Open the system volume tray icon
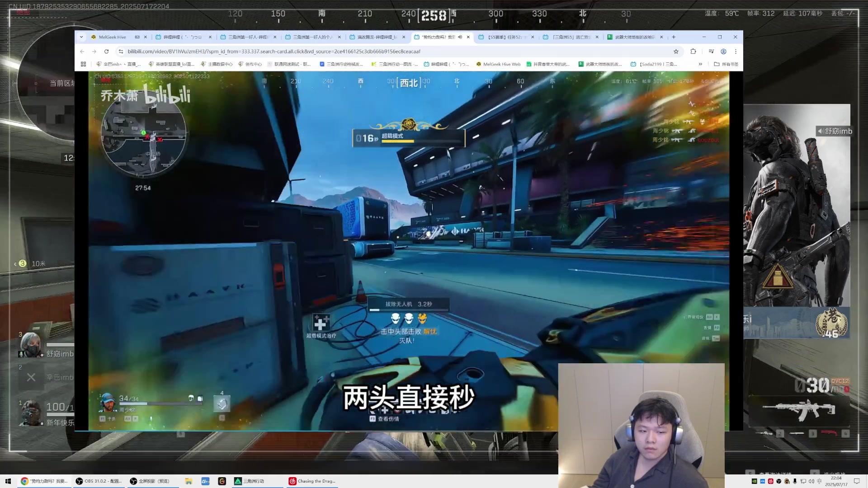 (x=811, y=481)
